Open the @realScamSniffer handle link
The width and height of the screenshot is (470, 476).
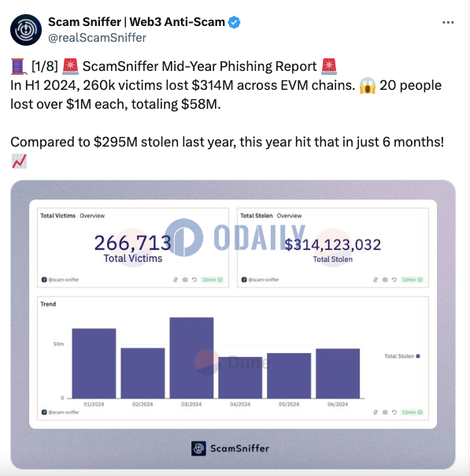pyautogui.click(x=97, y=38)
